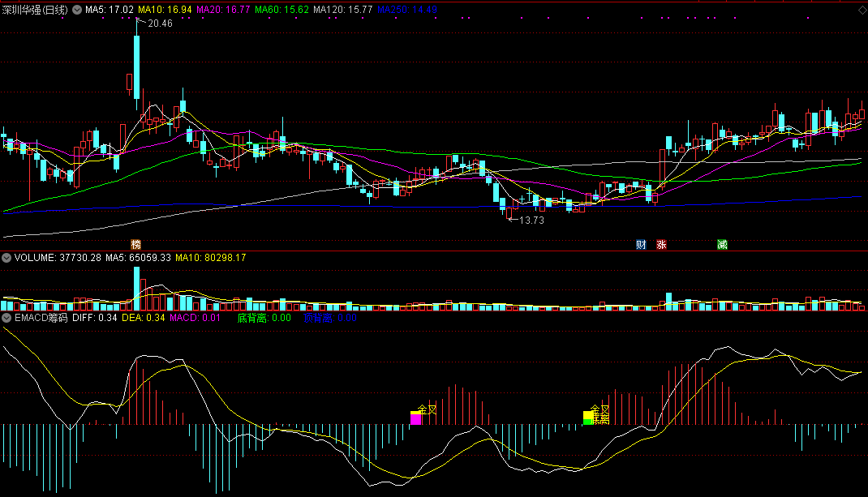Open the dropdown beside 深圳华强(日线) title
The image size is (868, 497).
coord(77,10)
